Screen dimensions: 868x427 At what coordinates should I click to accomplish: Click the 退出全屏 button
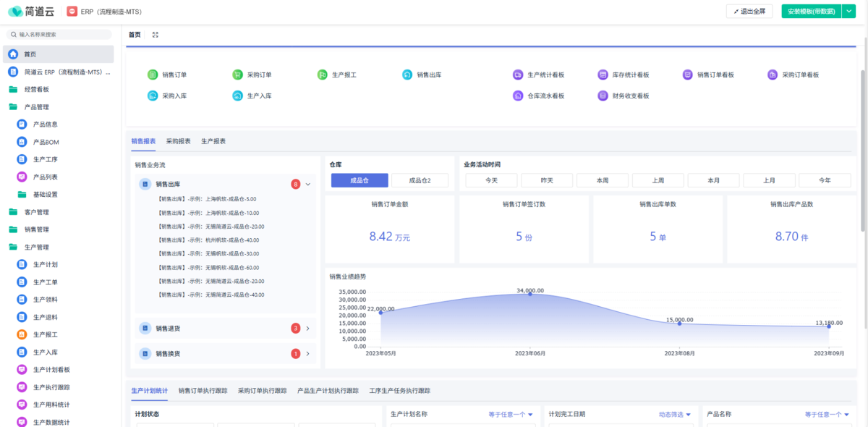pyautogui.click(x=749, y=12)
